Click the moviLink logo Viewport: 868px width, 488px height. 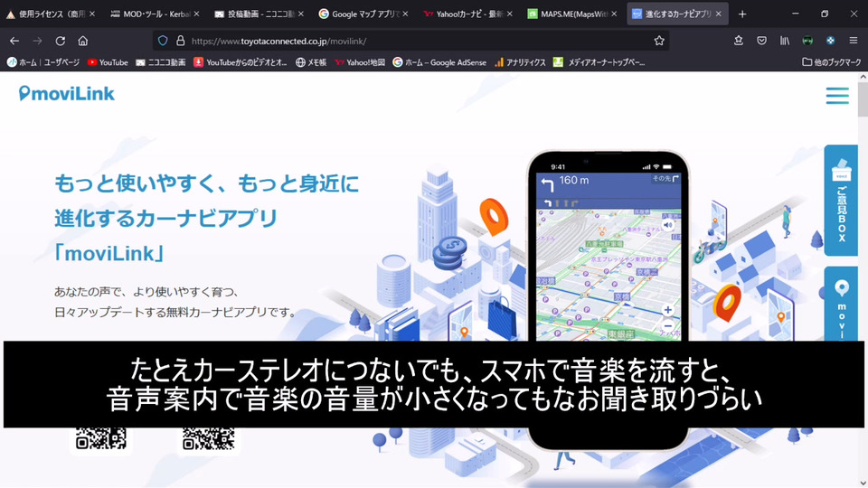coord(66,93)
